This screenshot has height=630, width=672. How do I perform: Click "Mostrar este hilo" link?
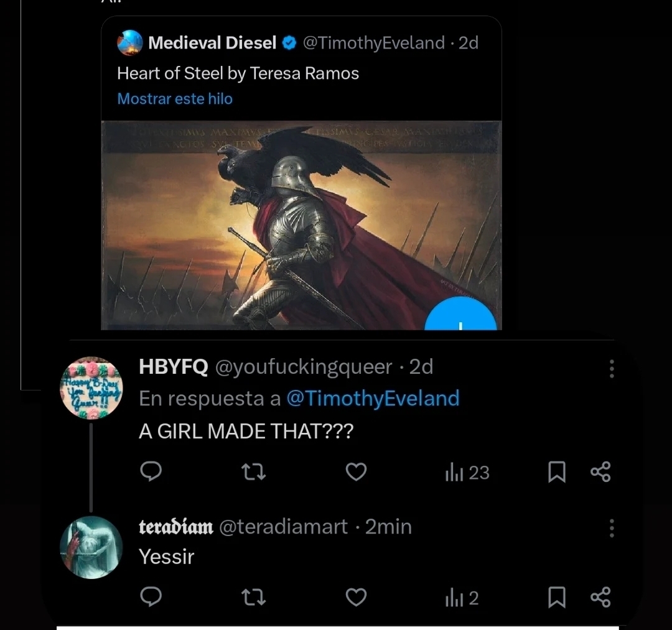coord(175,99)
